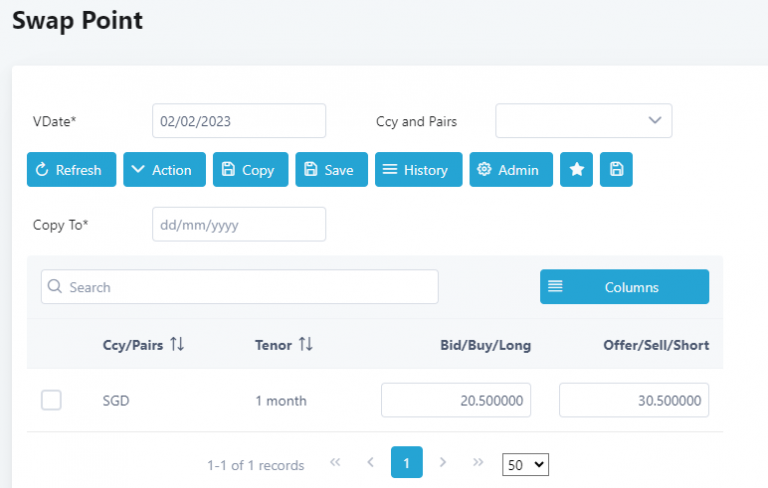
Task: Sort by Tenor column arrows
Action: (306, 345)
